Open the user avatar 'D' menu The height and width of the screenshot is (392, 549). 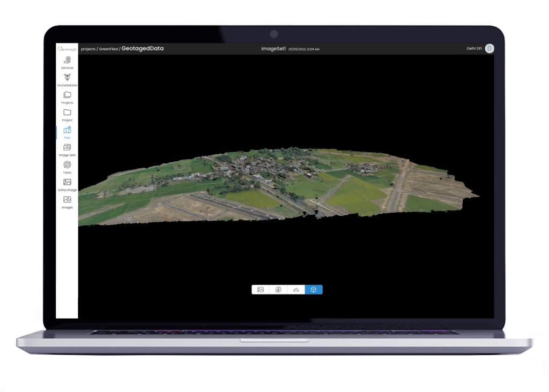[489, 48]
